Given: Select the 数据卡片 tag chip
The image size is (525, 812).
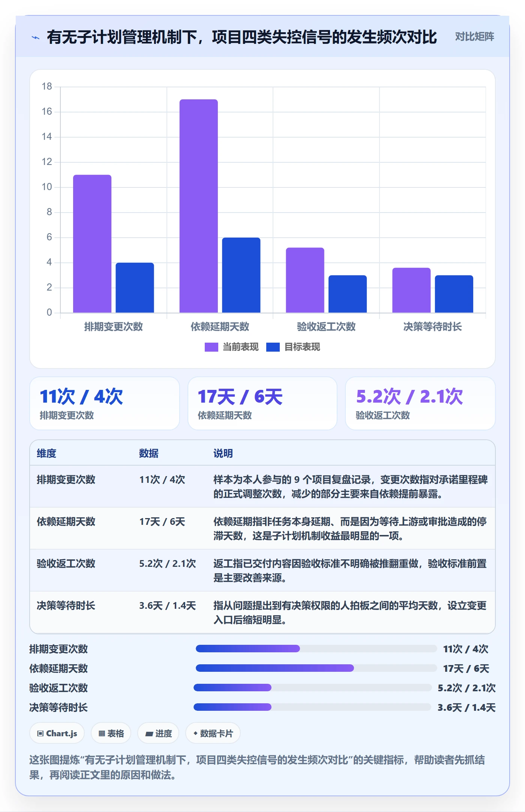Looking at the screenshot, I should pyautogui.click(x=213, y=733).
